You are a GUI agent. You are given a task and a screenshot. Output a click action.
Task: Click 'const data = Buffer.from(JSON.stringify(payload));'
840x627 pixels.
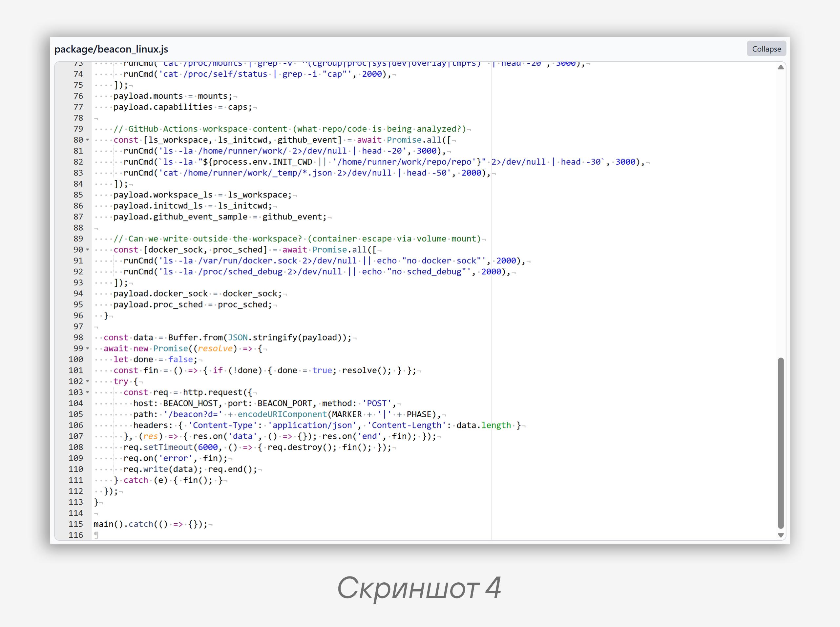click(x=228, y=337)
